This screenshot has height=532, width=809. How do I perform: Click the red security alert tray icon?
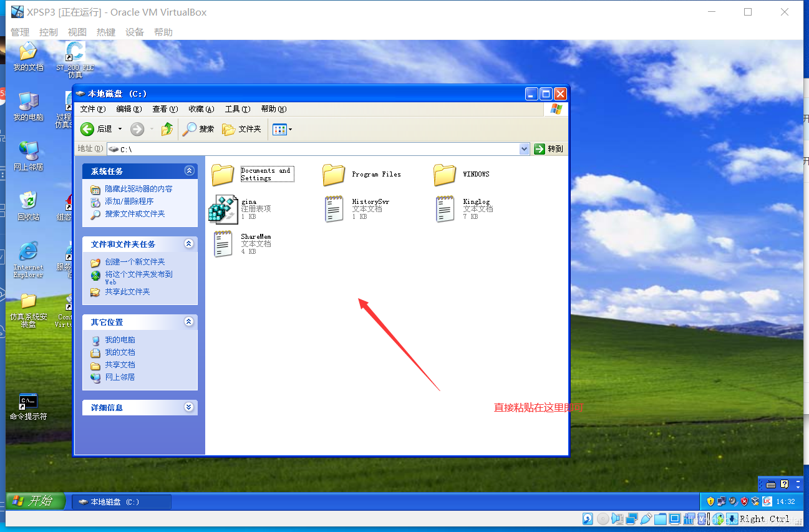point(744,501)
